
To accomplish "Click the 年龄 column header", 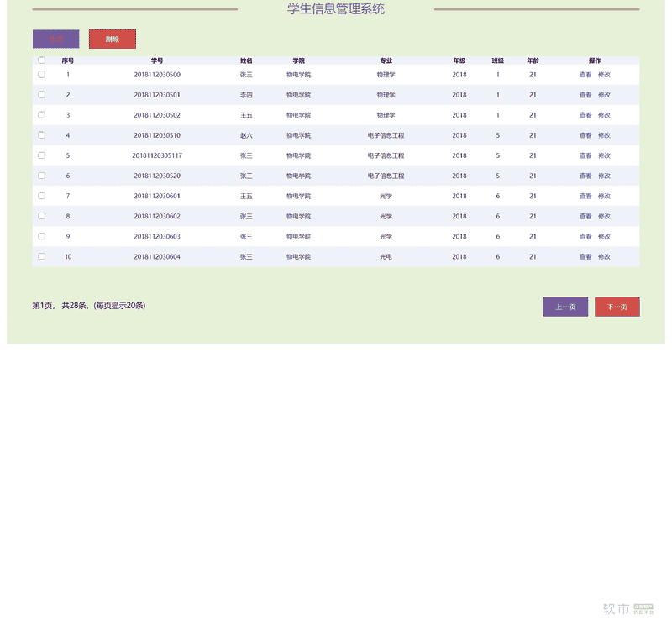I will [x=533, y=60].
